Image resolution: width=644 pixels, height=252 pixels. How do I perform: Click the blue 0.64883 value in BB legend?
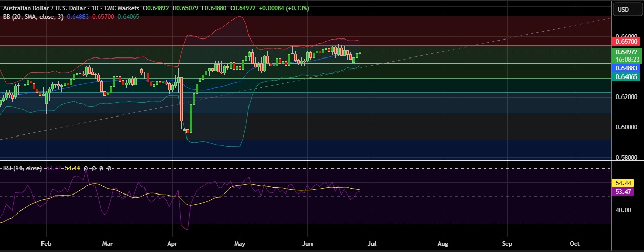78,17
